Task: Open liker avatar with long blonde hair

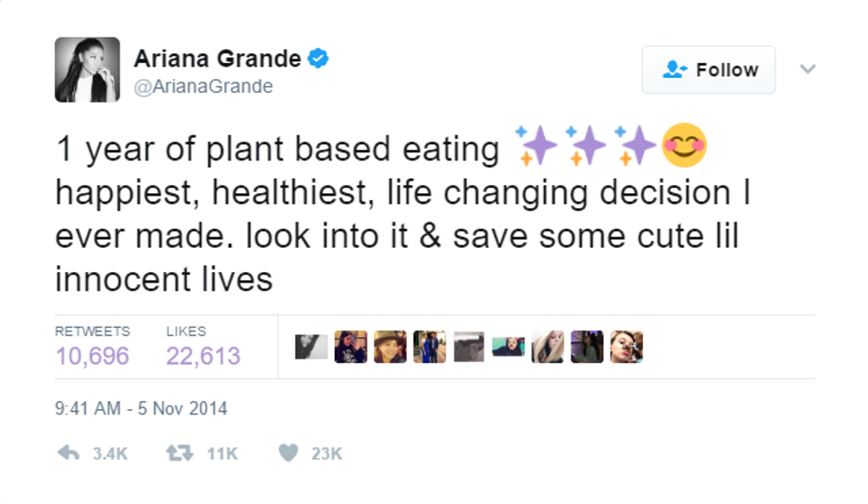Action: [547, 346]
